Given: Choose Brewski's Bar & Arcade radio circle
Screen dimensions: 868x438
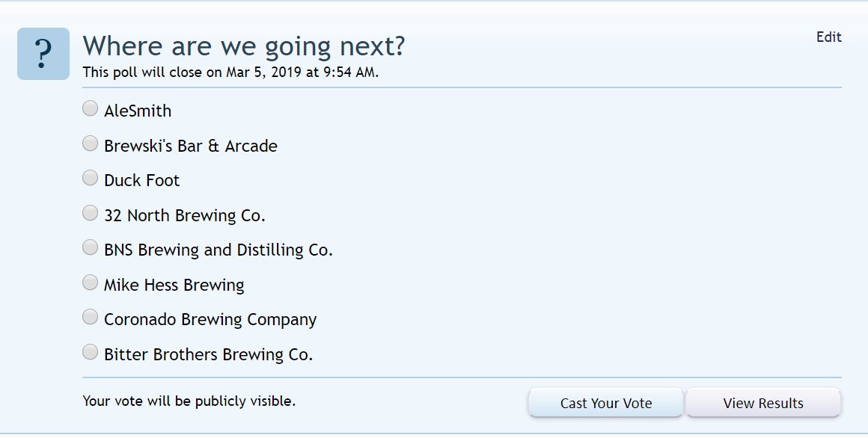Looking at the screenshot, I should point(91,144).
